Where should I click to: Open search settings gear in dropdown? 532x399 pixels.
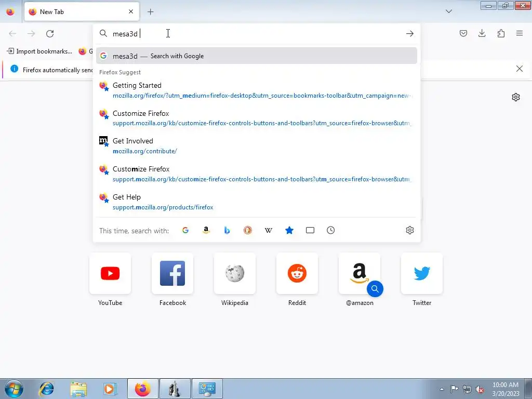point(410,230)
